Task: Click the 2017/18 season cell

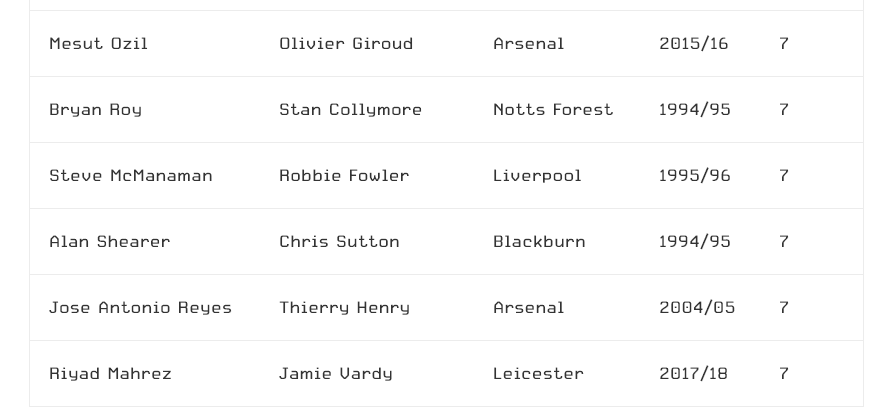Action: 693,374
